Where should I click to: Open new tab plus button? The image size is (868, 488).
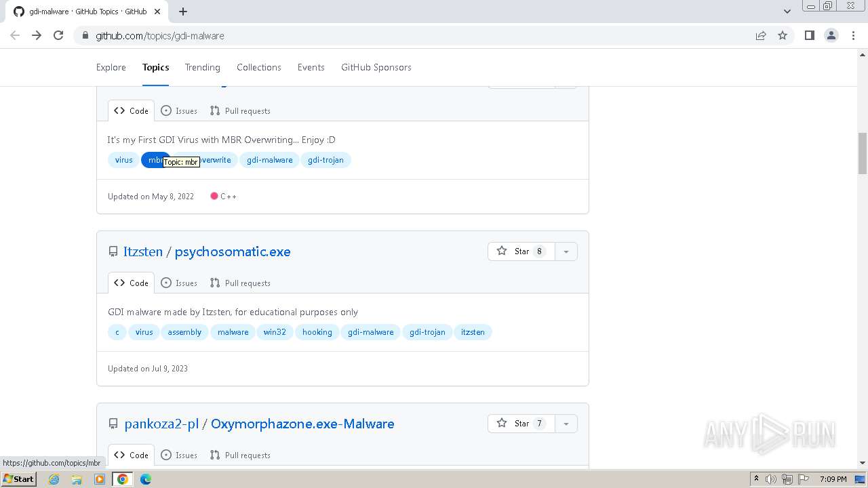click(183, 11)
